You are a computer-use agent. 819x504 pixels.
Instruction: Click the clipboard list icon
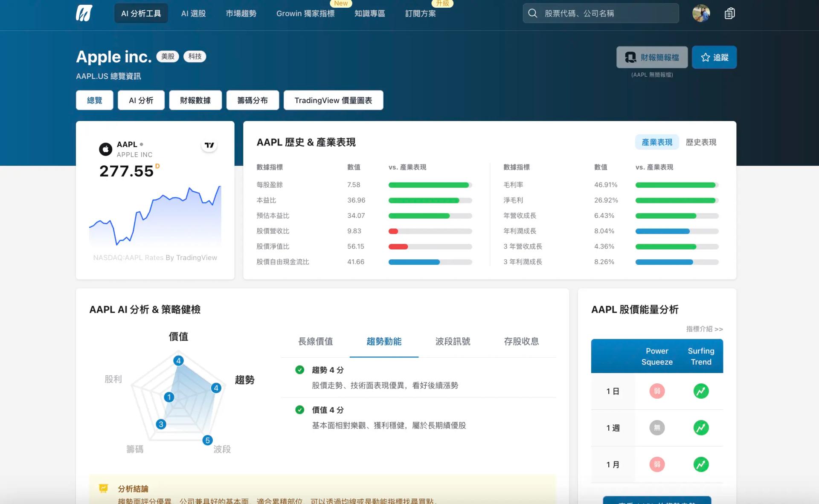729,13
